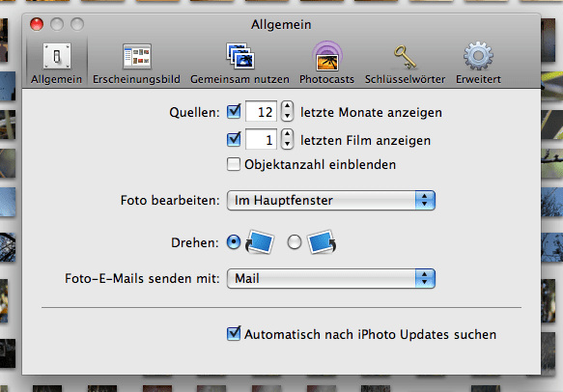This screenshot has width=563, height=392.
Task: Click the 'Quellen:' label
Action: 194,113
